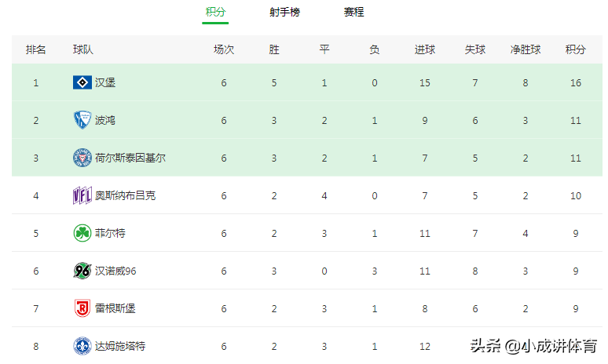608x364 pixels.
Task: Click the 排名 column header
Action: click(x=35, y=49)
